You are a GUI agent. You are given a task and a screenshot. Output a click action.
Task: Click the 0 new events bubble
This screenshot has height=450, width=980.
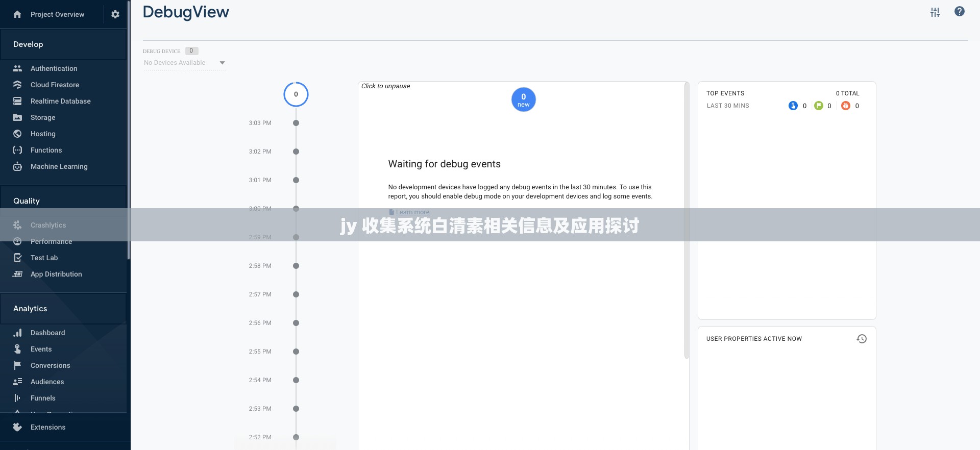coord(524,99)
